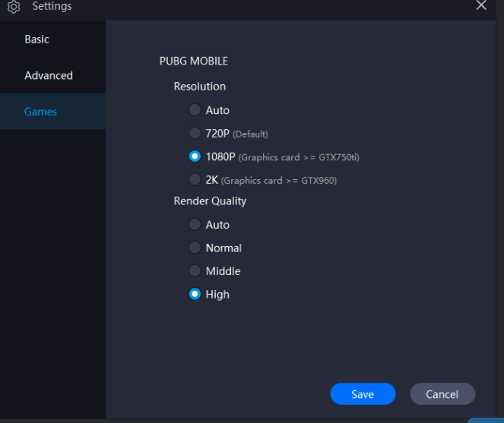Choose 720P default resolution option

coord(195,133)
